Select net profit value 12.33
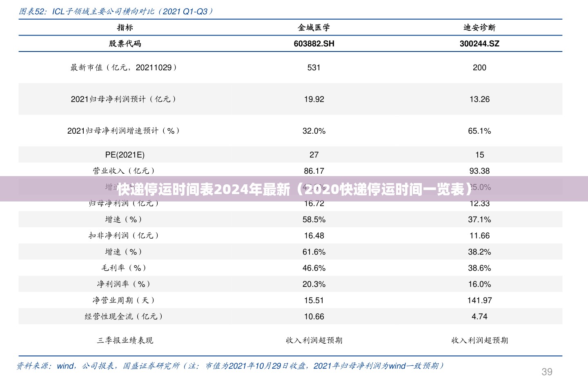 [x=479, y=204]
